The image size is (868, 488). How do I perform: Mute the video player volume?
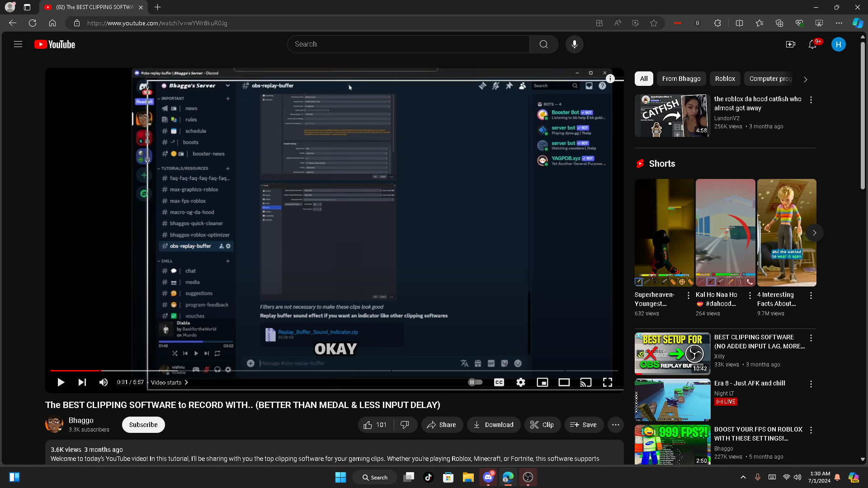(103, 382)
